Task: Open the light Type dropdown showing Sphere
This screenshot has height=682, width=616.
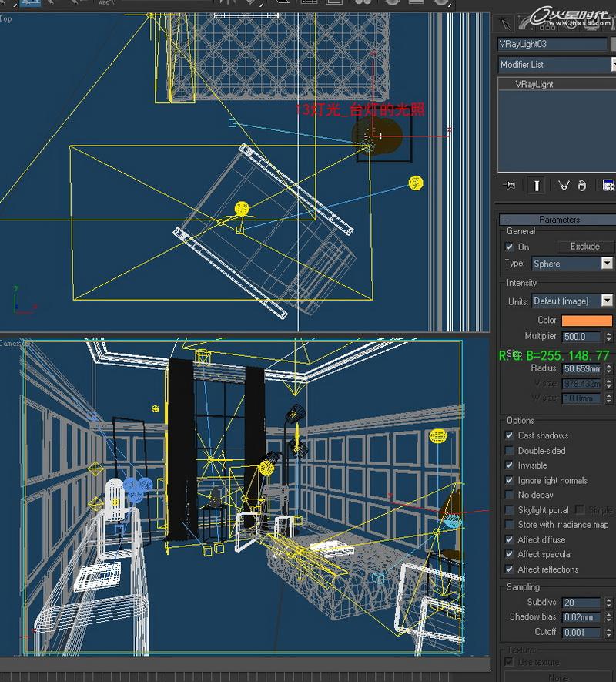Action: point(572,264)
